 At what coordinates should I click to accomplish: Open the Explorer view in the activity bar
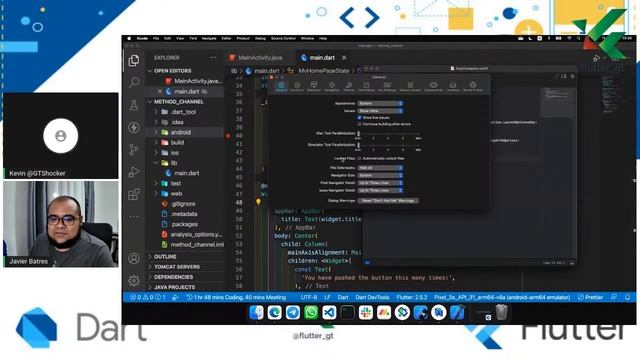134,60
